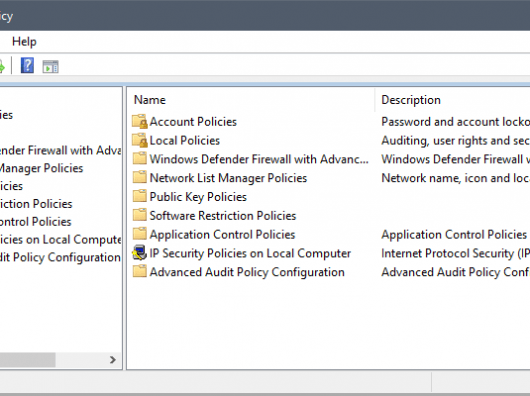
Task: Click the Advanced Audit Policy Configuration folder icon
Action: (139, 271)
